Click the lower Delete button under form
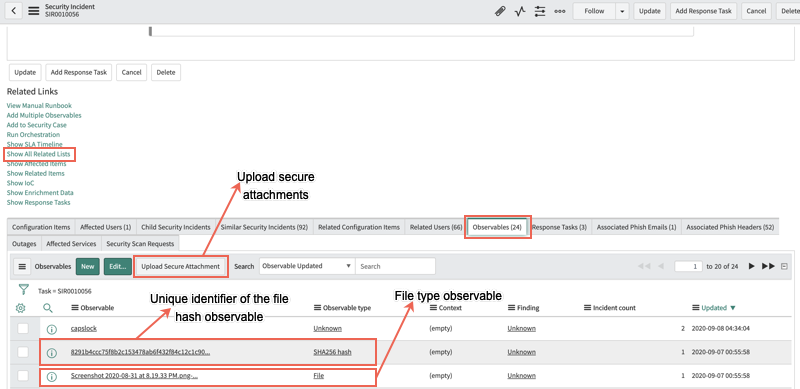Viewport: 800px width, 389px height. [x=166, y=72]
